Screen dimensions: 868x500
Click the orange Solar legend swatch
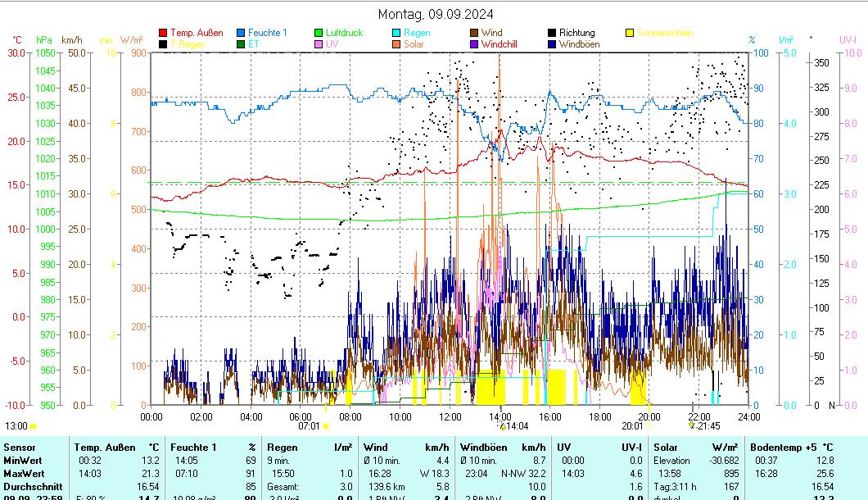397,44
